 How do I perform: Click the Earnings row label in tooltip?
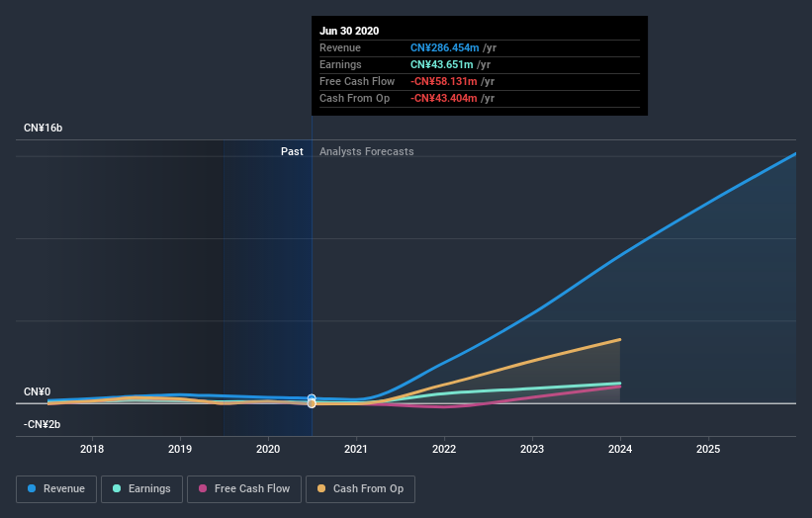tap(340, 64)
